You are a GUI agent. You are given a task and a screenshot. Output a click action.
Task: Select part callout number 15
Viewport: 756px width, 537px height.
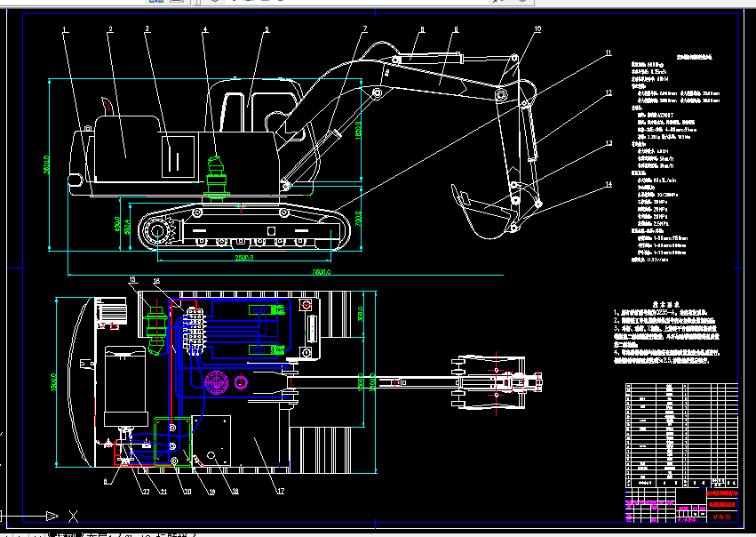pos(132,279)
